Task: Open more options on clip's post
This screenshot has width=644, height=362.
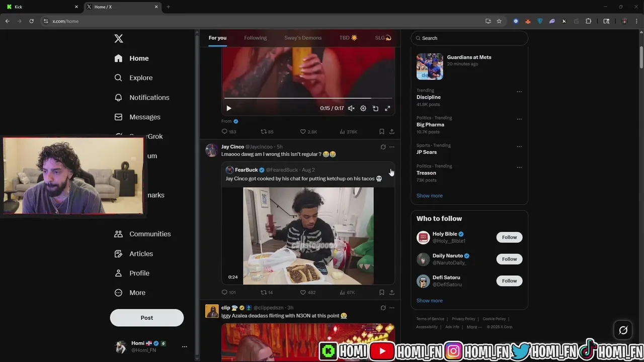Action: (x=392, y=308)
